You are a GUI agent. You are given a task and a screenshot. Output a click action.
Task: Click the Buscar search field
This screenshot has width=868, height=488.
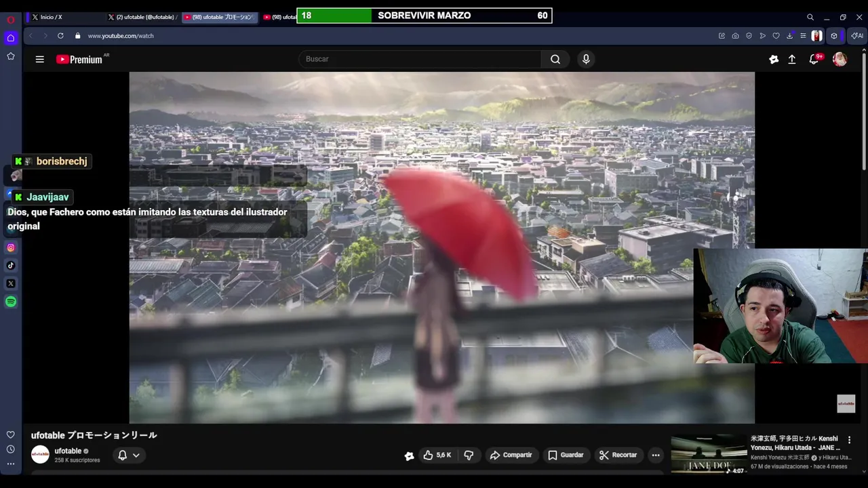420,60
